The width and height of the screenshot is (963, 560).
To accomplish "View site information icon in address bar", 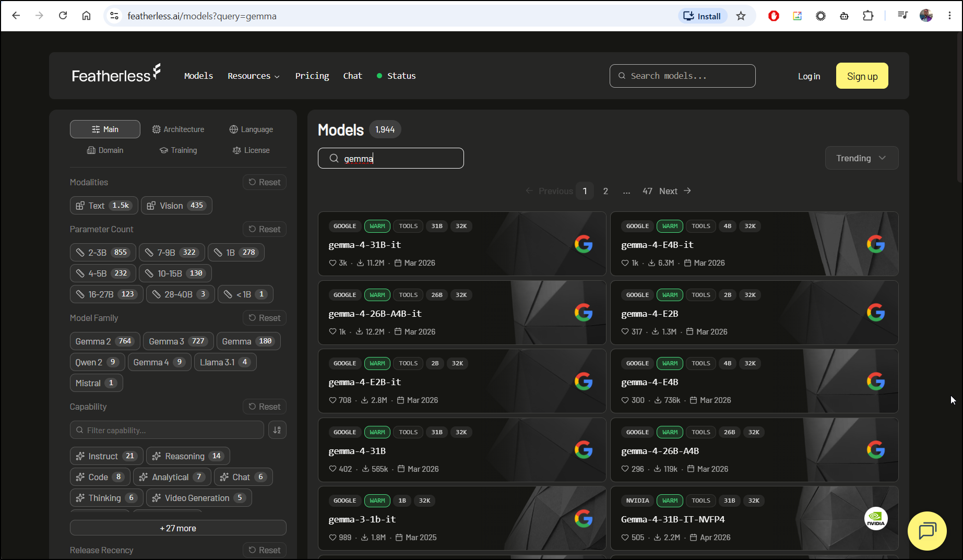I will point(114,16).
